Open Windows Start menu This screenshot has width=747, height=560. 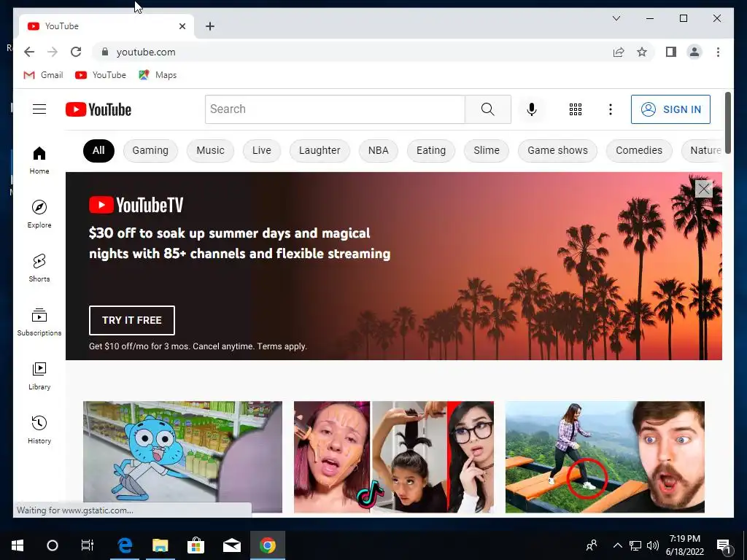coord(18,545)
